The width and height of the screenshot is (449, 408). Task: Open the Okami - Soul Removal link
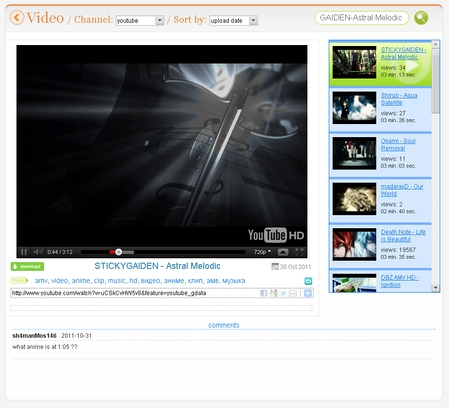point(398,144)
